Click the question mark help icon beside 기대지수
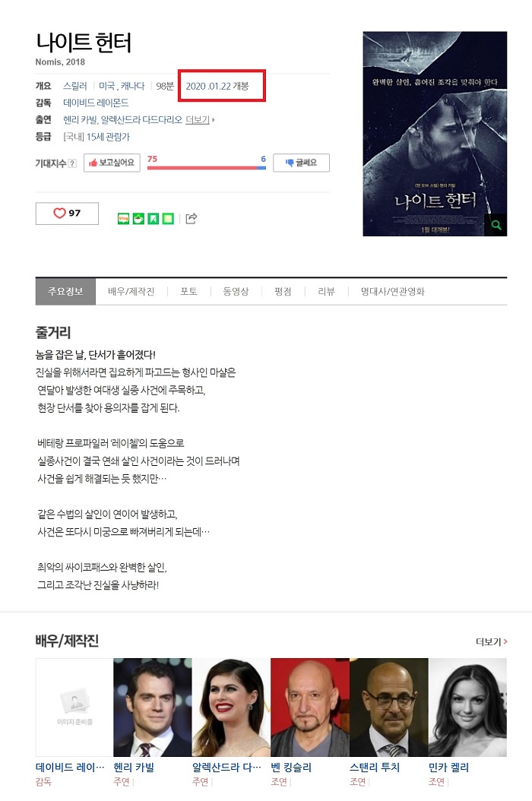The width and height of the screenshot is (532, 801). click(72, 163)
